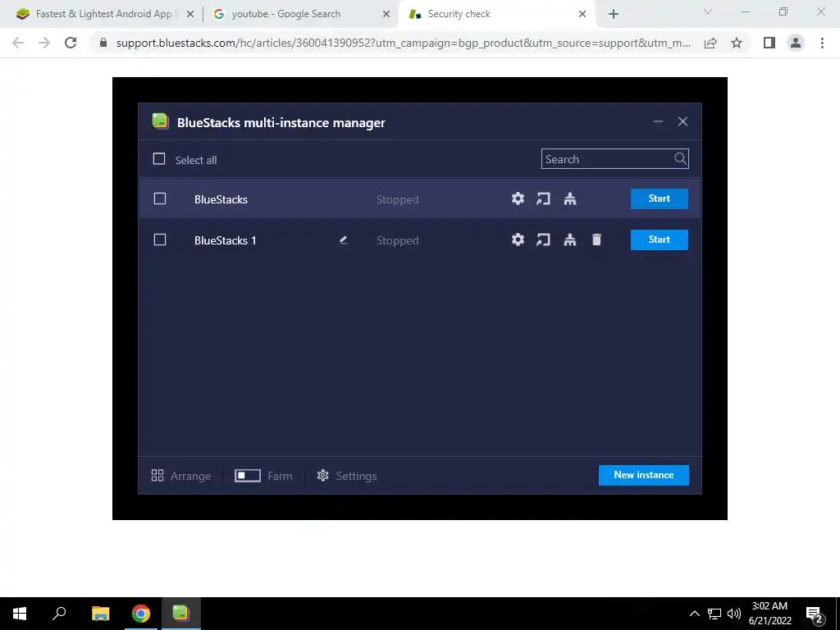
Task: Close the Security check tab
Action: pos(582,15)
